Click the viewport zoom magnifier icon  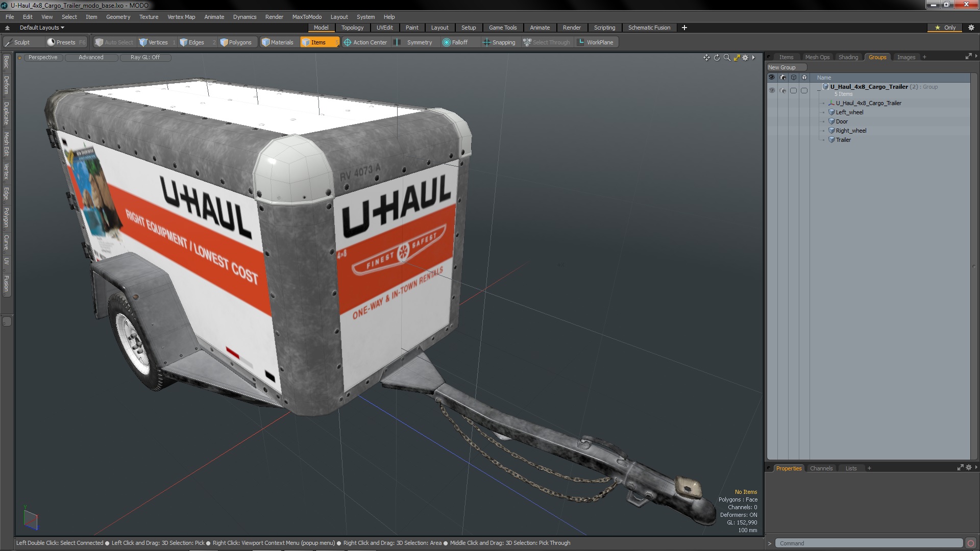coord(727,58)
